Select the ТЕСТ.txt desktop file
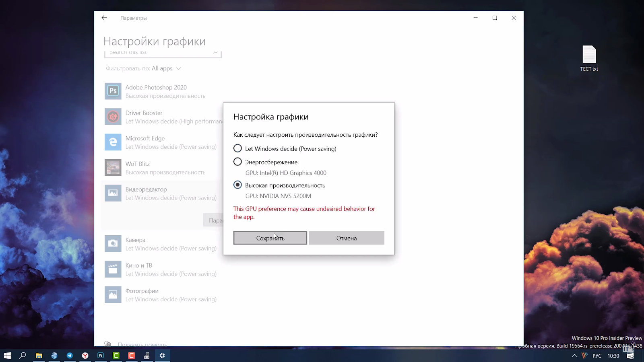The width and height of the screenshot is (644, 362). click(589, 59)
